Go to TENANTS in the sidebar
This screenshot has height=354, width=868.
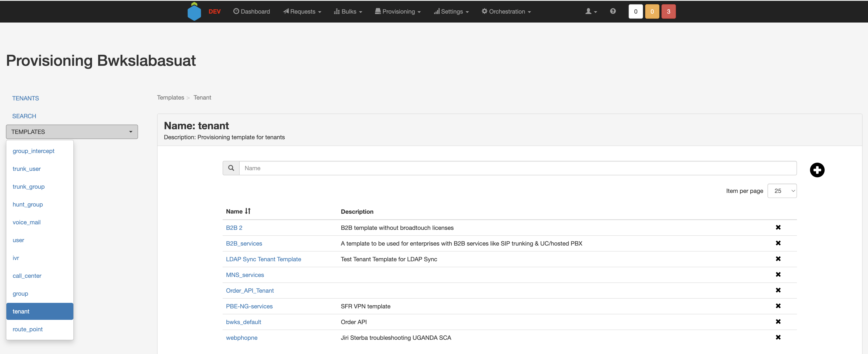click(26, 98)
